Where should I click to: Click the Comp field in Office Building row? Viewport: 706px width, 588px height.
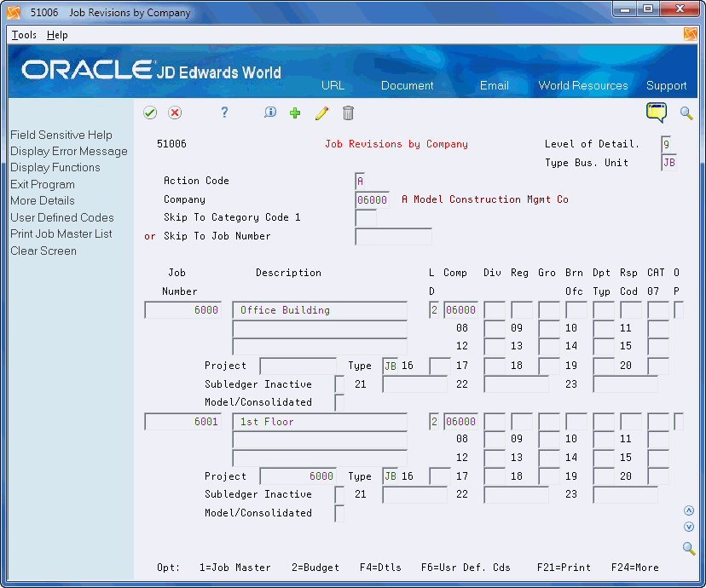coord(460,310)
